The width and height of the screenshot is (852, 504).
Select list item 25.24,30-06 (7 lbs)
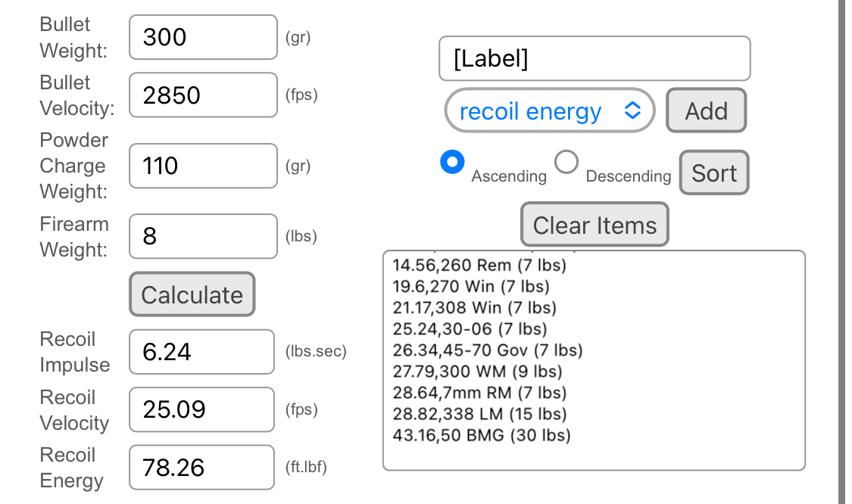click(x=470, y=328)
